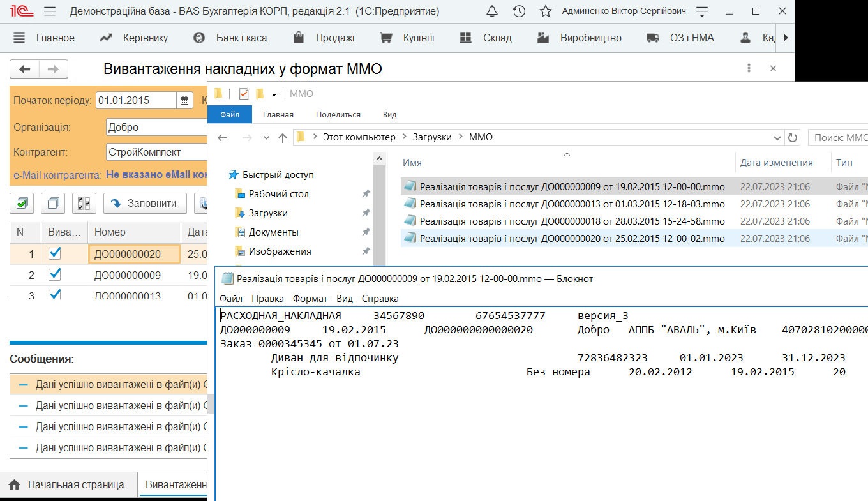The width and height of the screenshot is (868, 501).
Task: Go up one folder level in Explorer
Action: point(283,137)
